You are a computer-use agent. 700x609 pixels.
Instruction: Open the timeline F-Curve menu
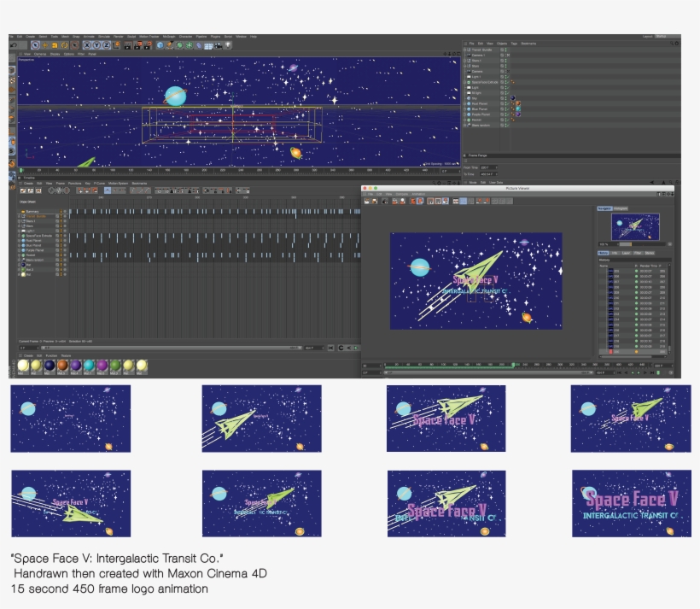(99, 183)
